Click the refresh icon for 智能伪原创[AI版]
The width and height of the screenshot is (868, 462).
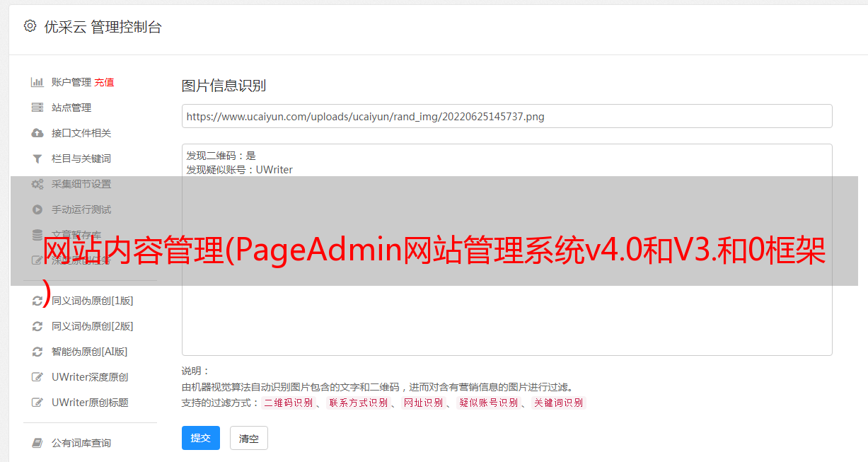(37, 352)
